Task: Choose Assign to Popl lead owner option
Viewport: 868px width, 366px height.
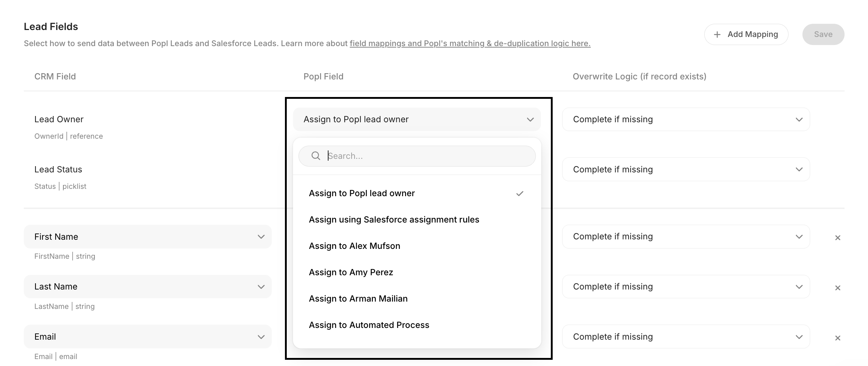Action: (x=362, y=193)
